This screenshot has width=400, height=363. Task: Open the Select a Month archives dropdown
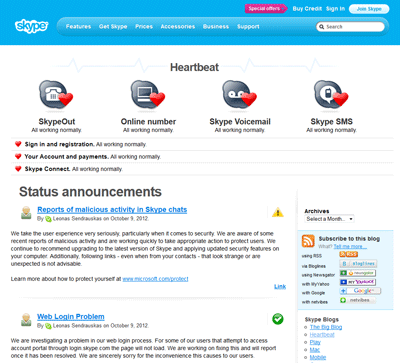coord(329,219)
